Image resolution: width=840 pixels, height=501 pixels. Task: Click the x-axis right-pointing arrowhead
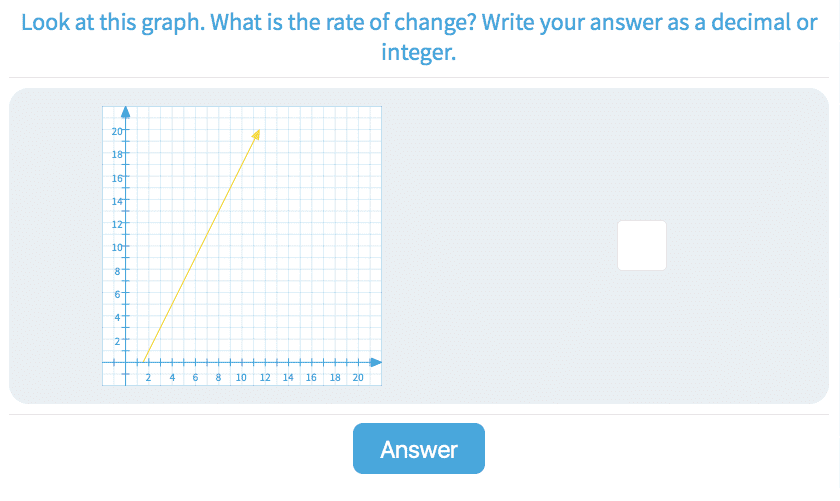(x=376, y=361)
